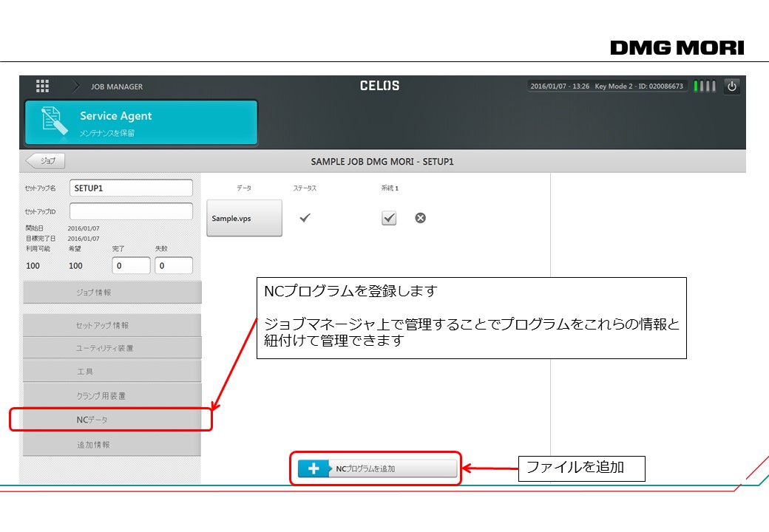The width and height of the screenshot is (769, 532).
Task: Click the 利用可能 value 100
Action: point(33,265)
